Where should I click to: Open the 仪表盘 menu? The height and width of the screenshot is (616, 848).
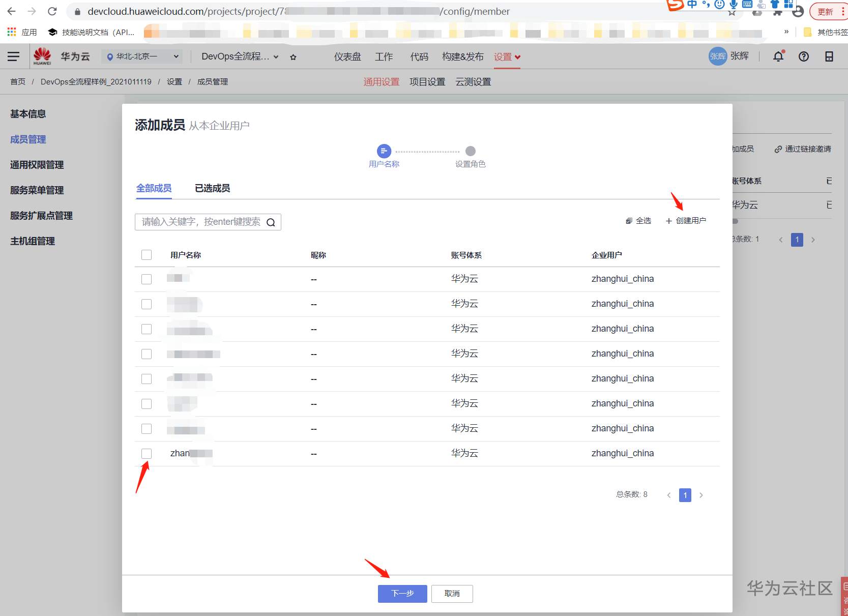tap(347, 56)
